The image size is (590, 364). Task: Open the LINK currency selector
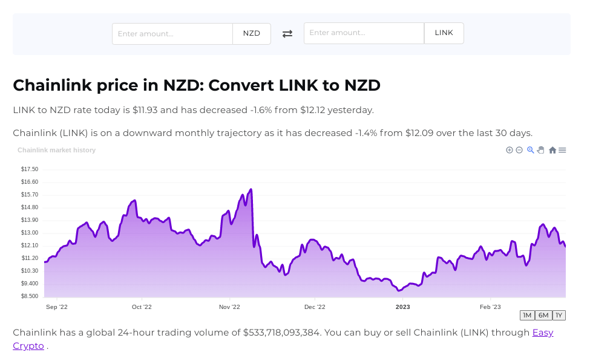pyautogui.click(x=444, y=33)
